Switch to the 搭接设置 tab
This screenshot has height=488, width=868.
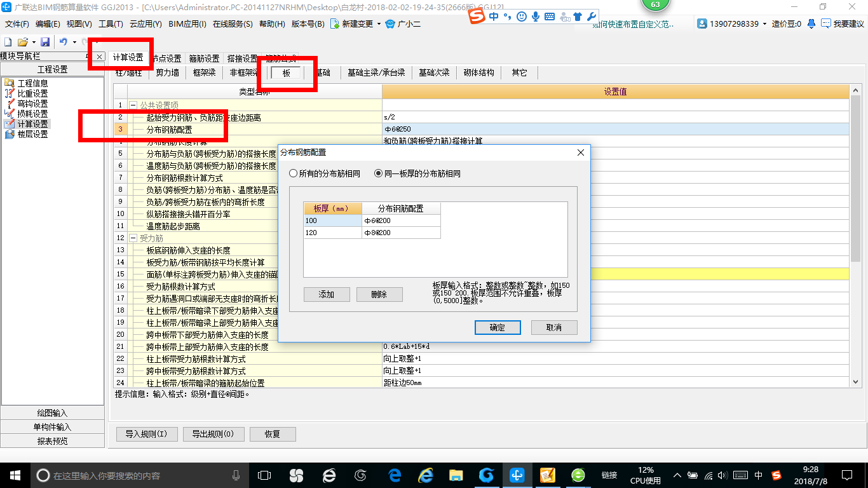(x=242, y=58)
